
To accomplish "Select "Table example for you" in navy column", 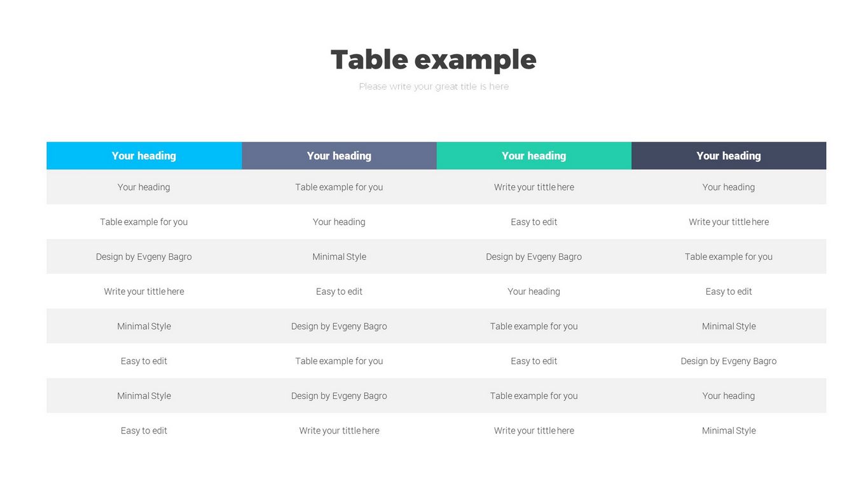I will (728, 257).
